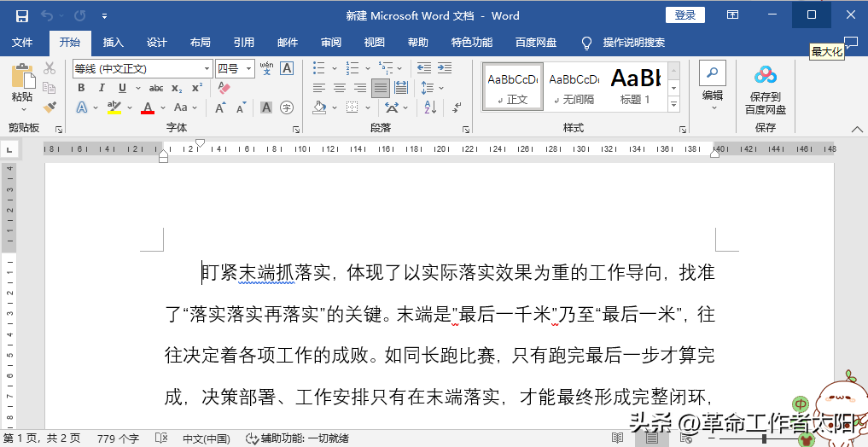This screenshot has height=447, width=868.
Task: Switch to the 插入 tab
Action: coord(114,43)
